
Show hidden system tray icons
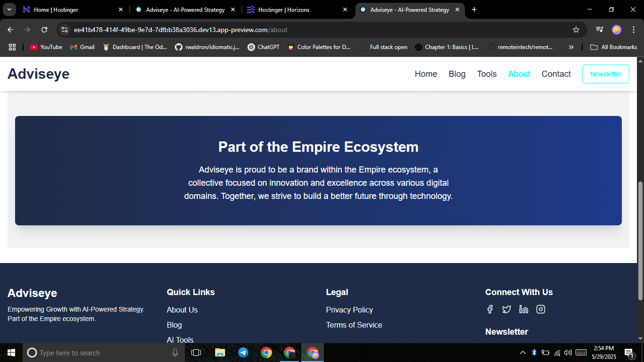coord(522,353)
